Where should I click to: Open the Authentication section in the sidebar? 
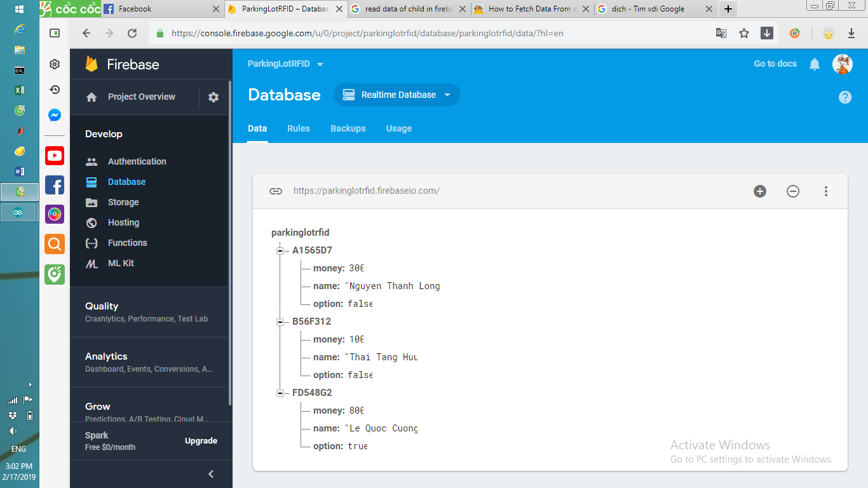click(135, 161)
